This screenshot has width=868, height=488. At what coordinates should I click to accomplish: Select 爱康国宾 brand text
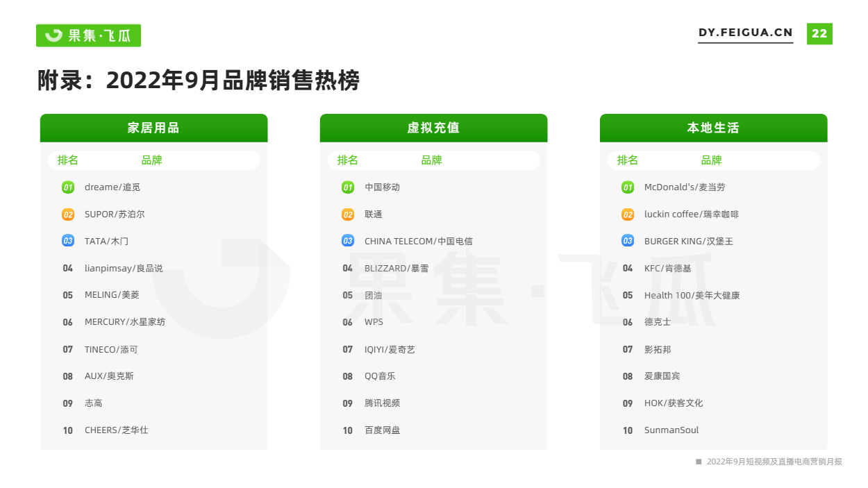pyautogui.click(x=662, y=376)
